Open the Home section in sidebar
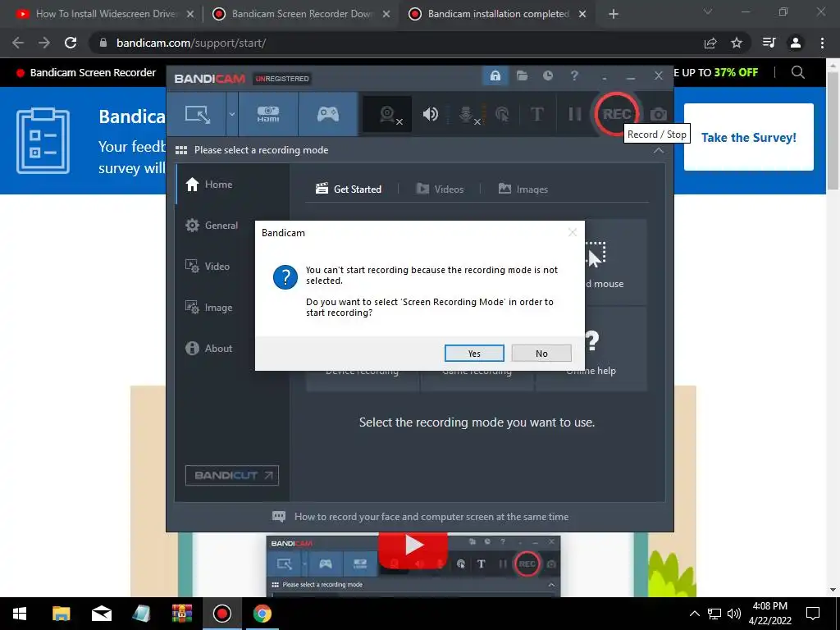Screen dimensions: 840x630 [233, 185]
